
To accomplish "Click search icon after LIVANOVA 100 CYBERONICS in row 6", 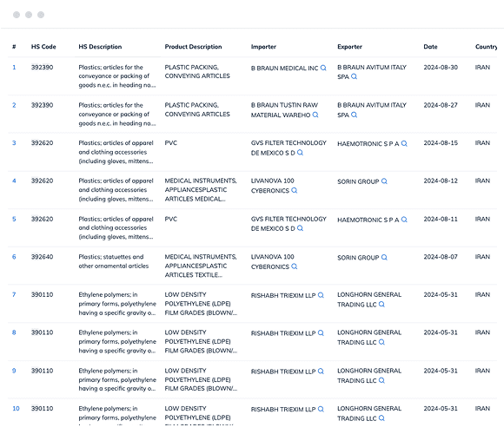I will tap(295, 266).
